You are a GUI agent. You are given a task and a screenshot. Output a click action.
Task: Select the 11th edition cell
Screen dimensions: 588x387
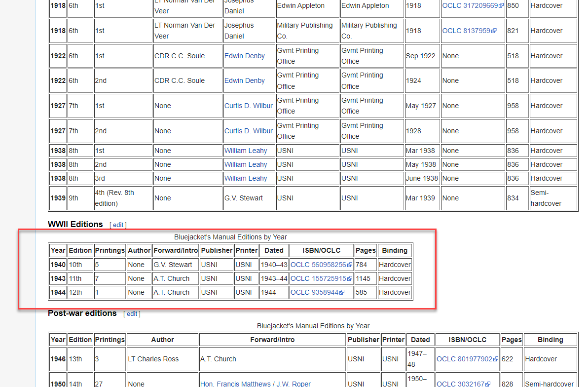[x=80, y=278]
